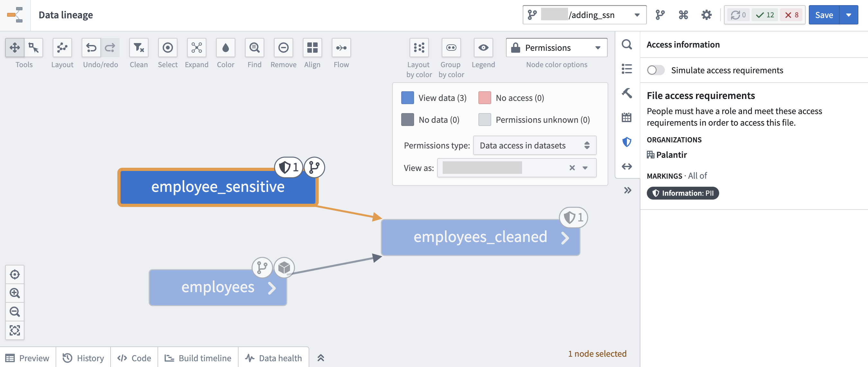Screen dimensions: 868x367
Task: Click the Flow icon
Action: (x=341, y=48)
